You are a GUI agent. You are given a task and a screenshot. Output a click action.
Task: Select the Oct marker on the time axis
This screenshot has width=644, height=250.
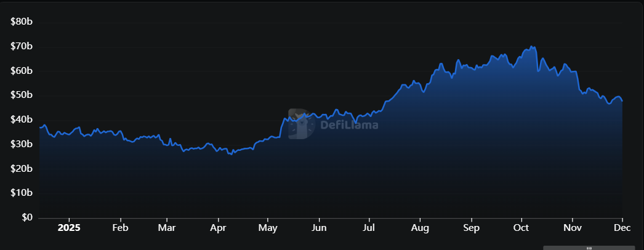(x=521, y=227)
